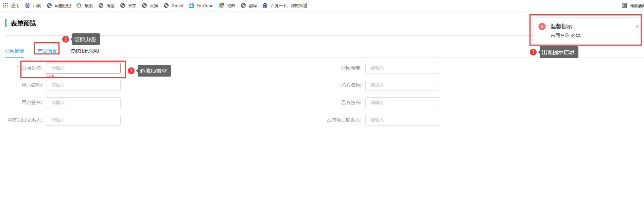This screenshot has height=211, width=644.
Task: Close the 温馨提示 notification
Action: [637, 27]
